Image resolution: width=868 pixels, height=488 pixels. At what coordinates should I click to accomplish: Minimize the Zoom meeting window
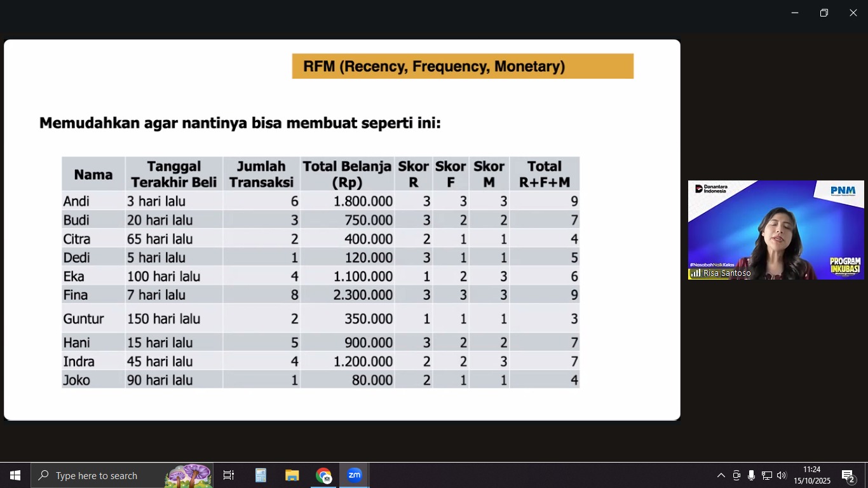[x=794, y=13]
